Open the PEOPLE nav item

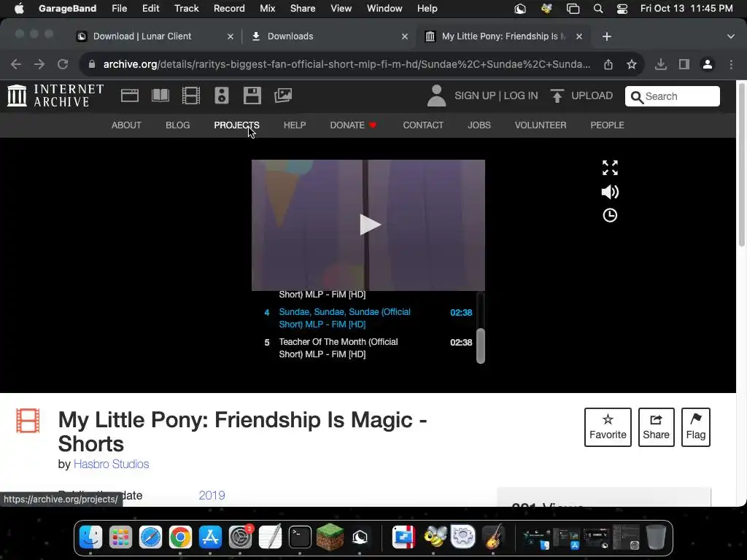607,125
